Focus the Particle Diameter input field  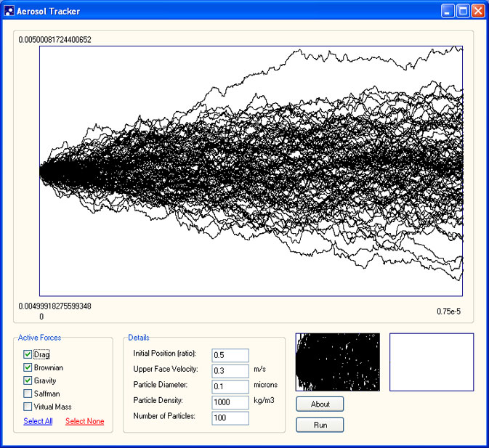pyautogui.click(x=230, y=386)
